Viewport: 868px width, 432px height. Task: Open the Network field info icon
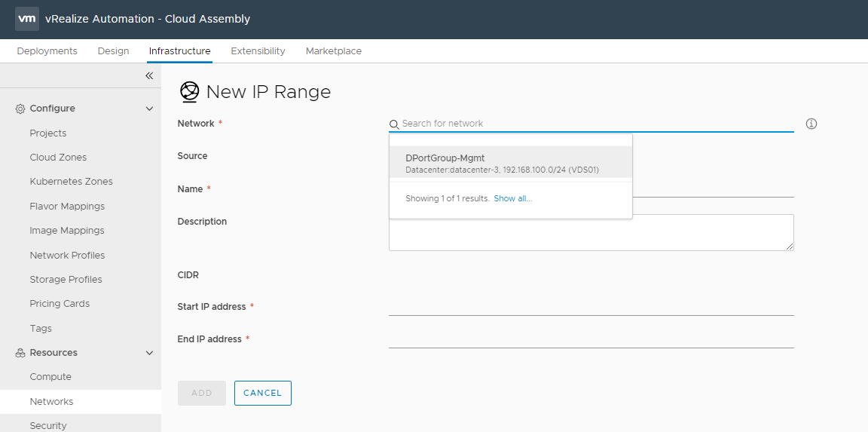pos(811,124)
